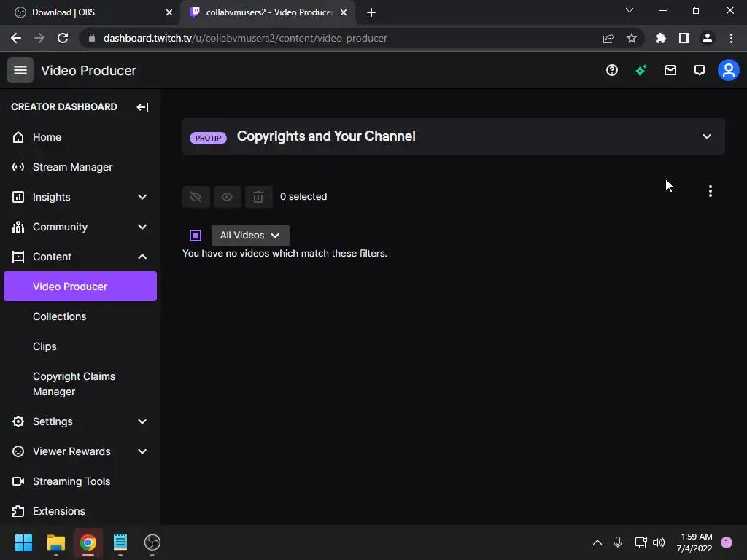Viewport: 747px width, 560px height.
Task: Open File Explorer from the taskbar
Action: [55, 542]
